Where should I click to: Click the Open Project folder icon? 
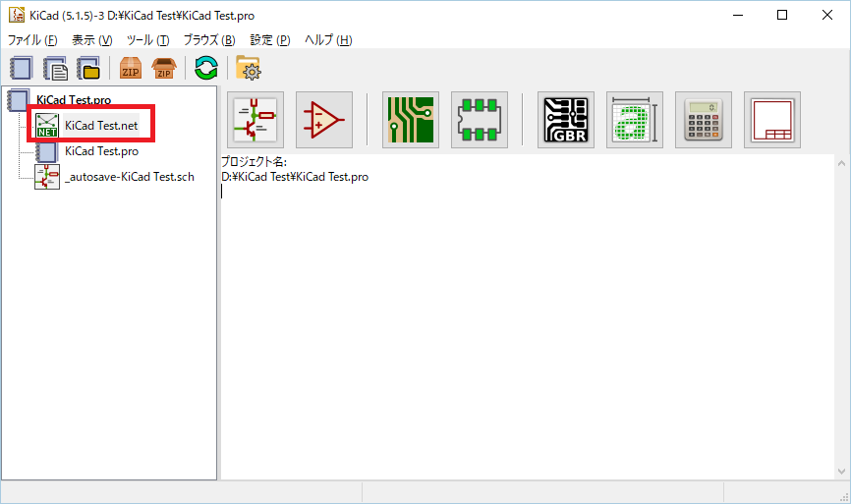click(88, 69)
